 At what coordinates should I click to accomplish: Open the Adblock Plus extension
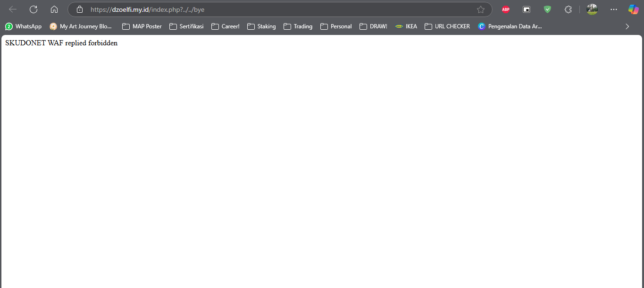[506, 9]
